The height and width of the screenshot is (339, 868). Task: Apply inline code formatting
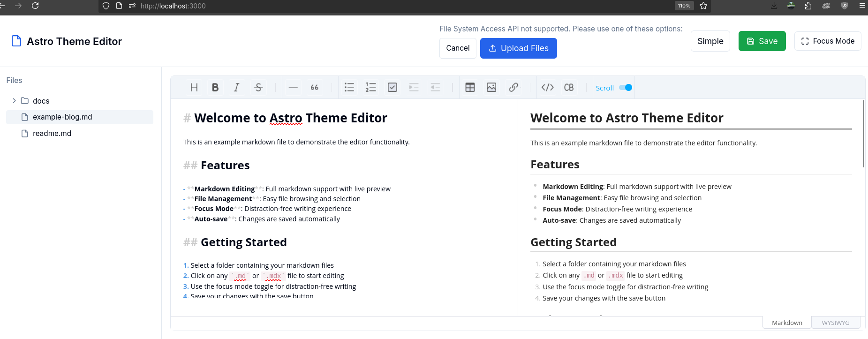548,87
